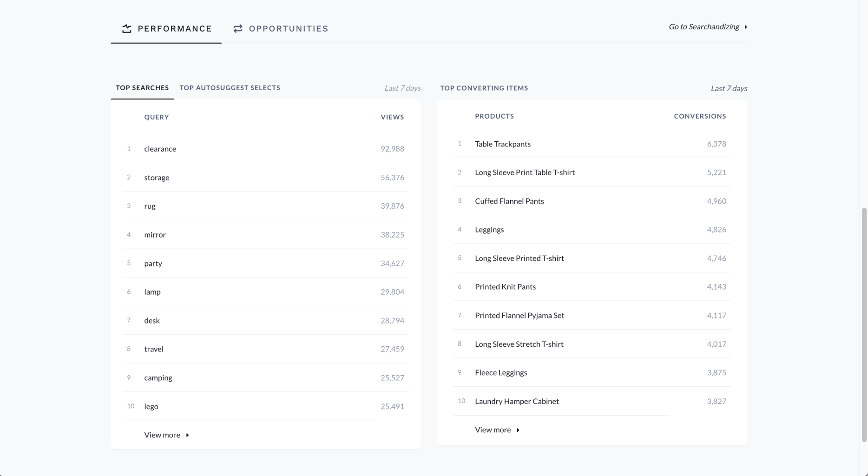Open the Top Autosuggest Selects tab
This screenshot has width=868, height=476.
[230, 88]
